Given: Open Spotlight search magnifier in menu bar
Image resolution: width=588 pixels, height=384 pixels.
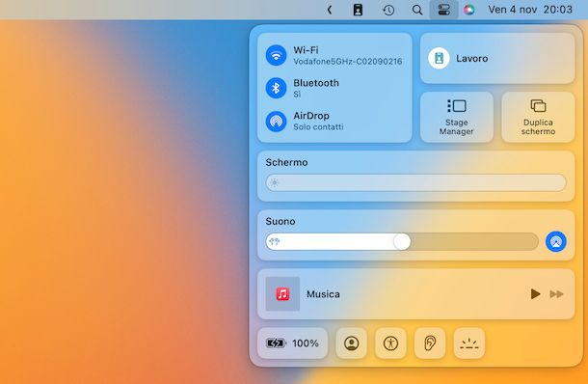Looking at the screenshot, I should click(x=417, y=10).
